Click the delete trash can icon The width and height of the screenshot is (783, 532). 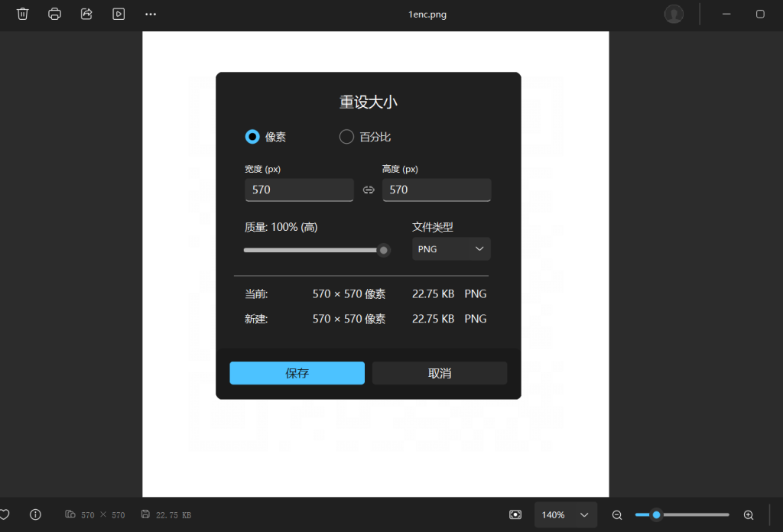tap(23, 14)
